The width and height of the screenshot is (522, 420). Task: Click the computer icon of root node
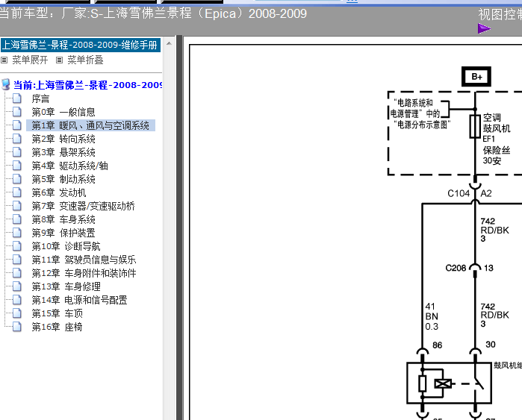[x=6, y=84]
